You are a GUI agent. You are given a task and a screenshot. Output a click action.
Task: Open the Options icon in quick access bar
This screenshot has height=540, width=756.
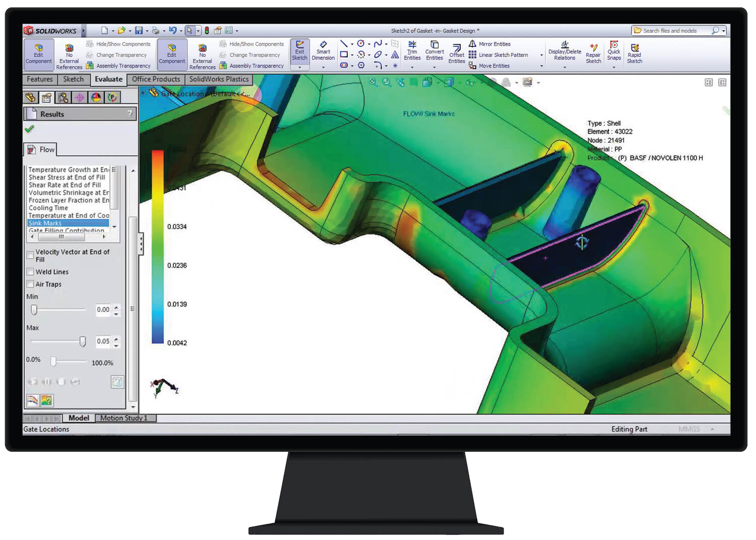(229, 31)
